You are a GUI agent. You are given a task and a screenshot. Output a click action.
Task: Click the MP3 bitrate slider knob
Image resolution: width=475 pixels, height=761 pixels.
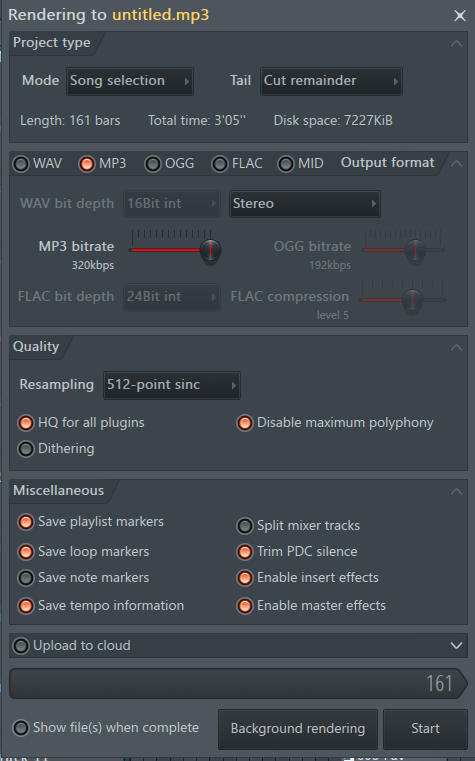click(211, 250)
